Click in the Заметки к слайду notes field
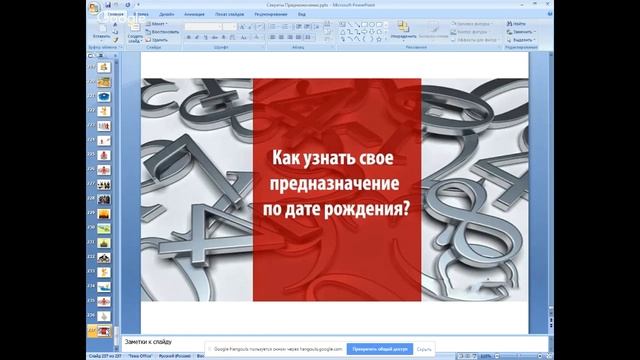 point(335,342)
